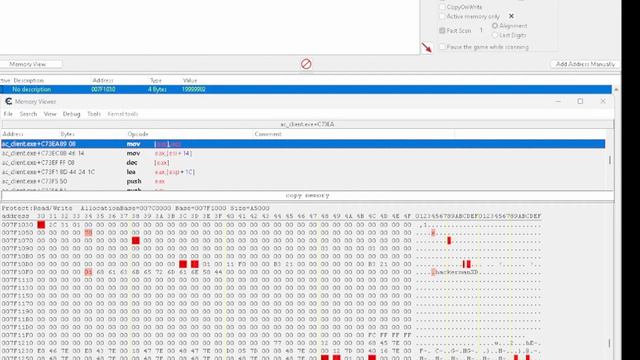Image resolution: width=640 pixels, height=360 pixels.
Task: Click the Value column header in address list
Action: [190, 80]
